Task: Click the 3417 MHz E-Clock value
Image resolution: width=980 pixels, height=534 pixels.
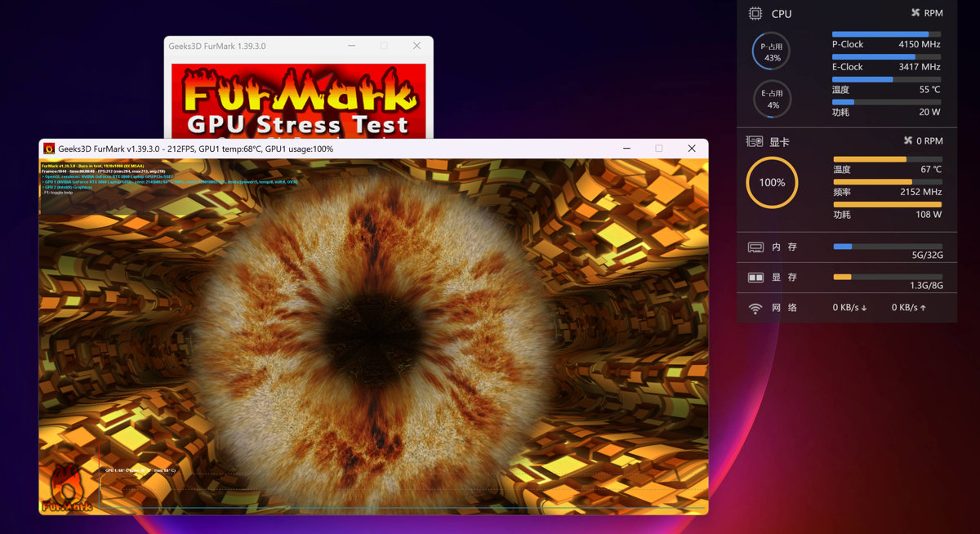Action: tap(920, 67)
